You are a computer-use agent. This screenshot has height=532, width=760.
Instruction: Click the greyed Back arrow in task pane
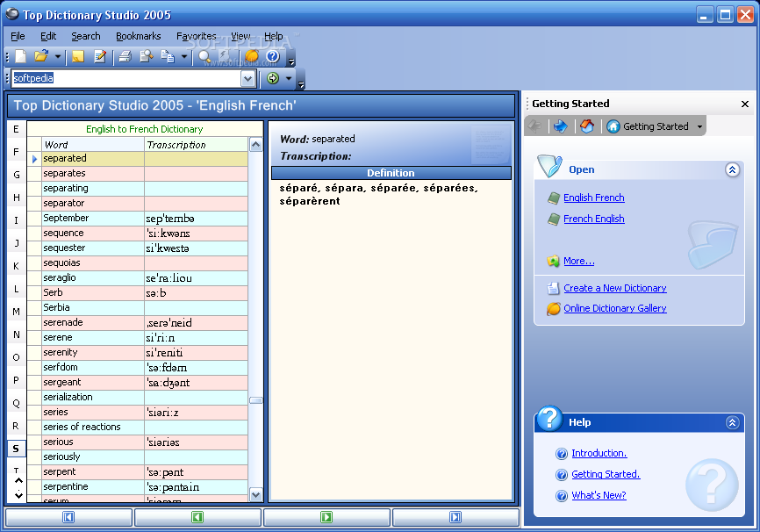pos(534,126)
